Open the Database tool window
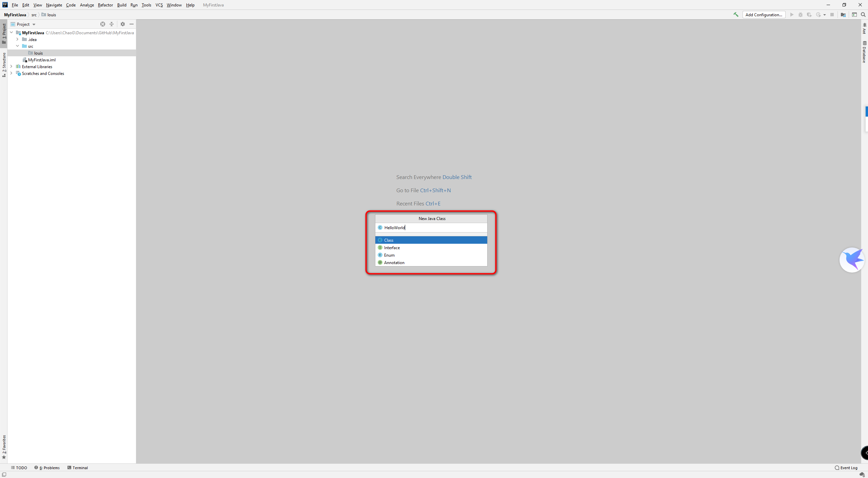This screenshot has width=868, height=478. (864, 52)
